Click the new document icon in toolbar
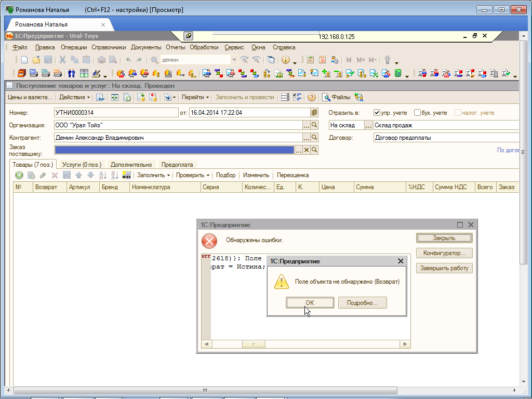The image size is (532, 399). tap(24, 60)
